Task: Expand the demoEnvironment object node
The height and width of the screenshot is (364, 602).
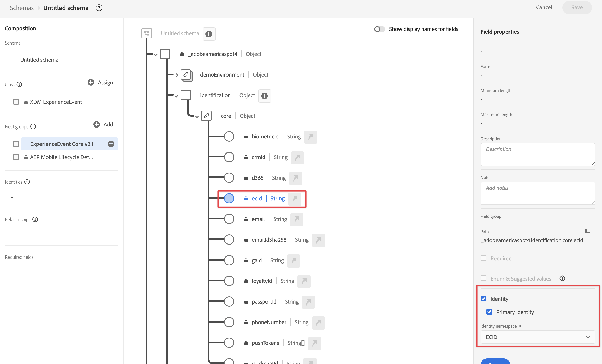Action: (x=176, y=75)
